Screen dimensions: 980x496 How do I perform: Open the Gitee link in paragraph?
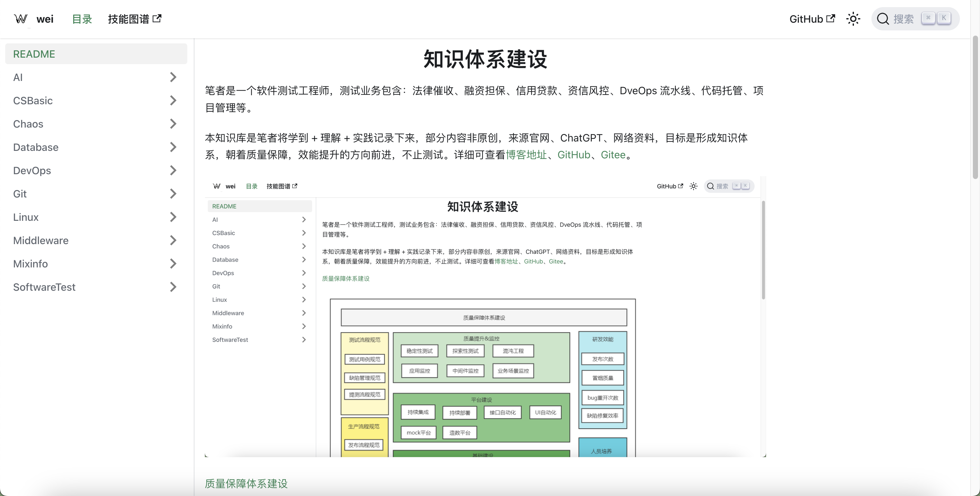tap(613, 155)
